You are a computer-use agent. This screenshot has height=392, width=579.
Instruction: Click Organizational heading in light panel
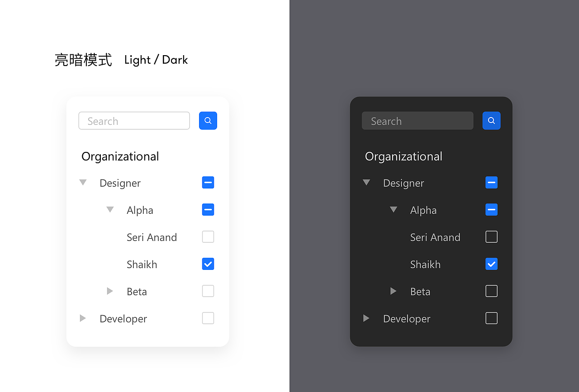pos(120,156)
